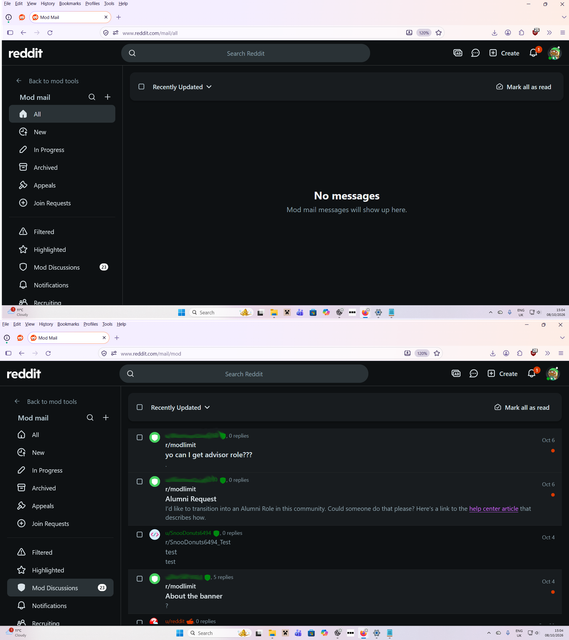The width and height of the screenshot is (569, 640).
Task: Show hidden tray icons on the upper taskbar
Action: (x=491, y=312)
